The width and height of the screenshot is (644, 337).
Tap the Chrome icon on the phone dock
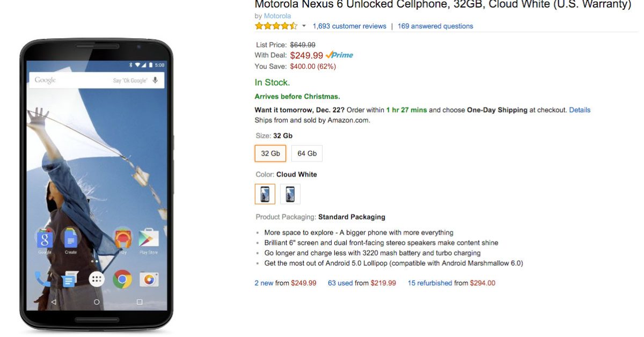click(122, 279)
